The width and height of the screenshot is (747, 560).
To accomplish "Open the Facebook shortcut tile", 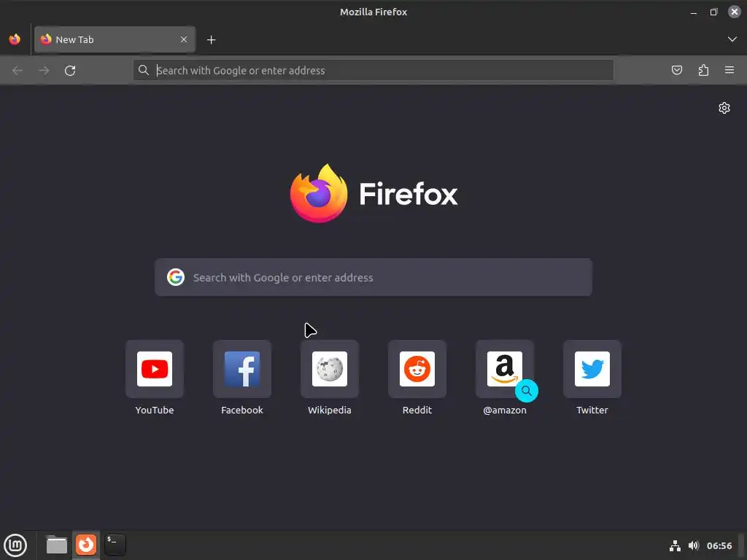I will tap(242, 368).
